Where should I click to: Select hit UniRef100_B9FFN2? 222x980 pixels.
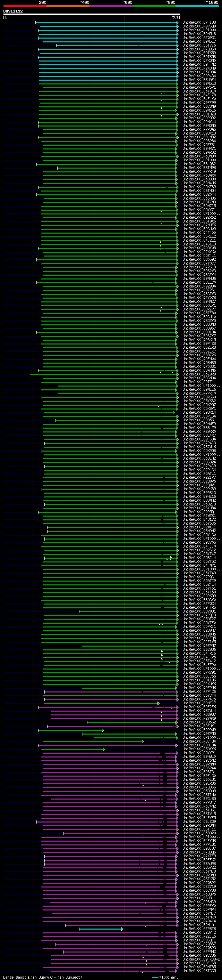[x=199, y=64]
